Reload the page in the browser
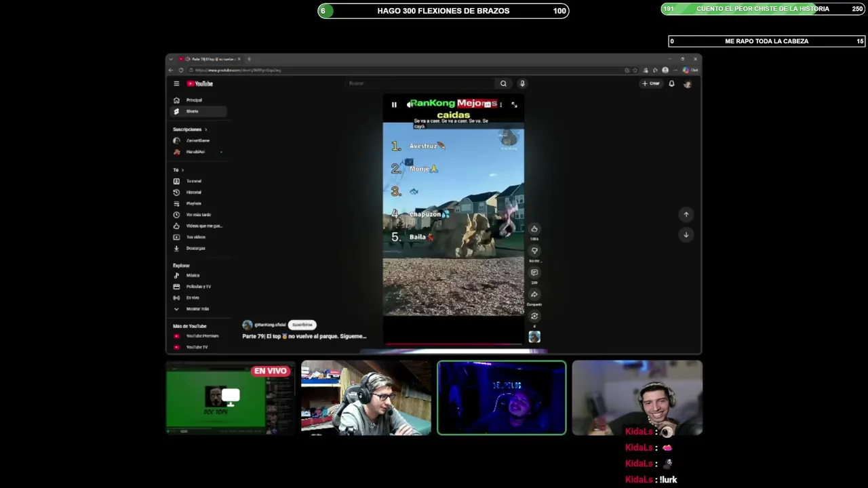This screenshot has width=868, height=488. click(x=181, y=70)
